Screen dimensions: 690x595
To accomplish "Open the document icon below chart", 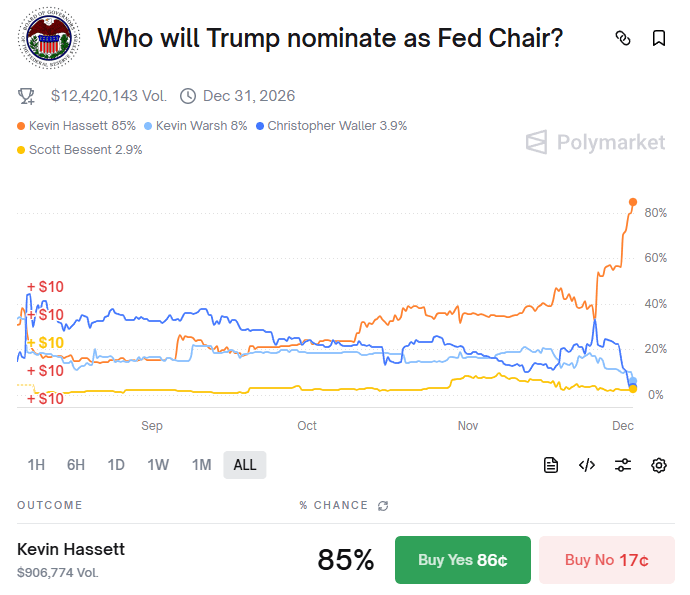I will tap(551, 465).
